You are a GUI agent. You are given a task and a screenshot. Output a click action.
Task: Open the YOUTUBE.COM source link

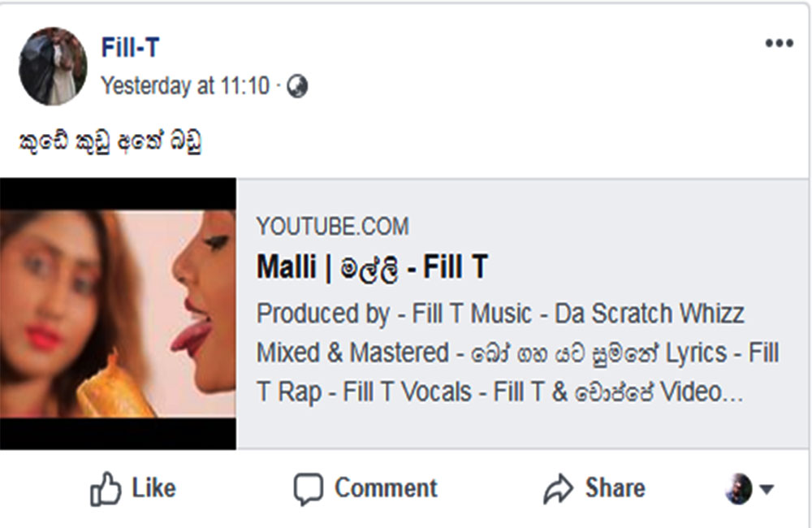click(333, 227)
